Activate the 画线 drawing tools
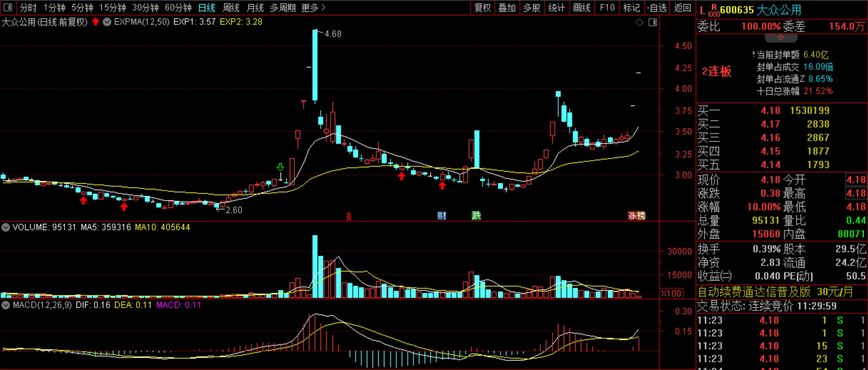 [x=582, y=8]
